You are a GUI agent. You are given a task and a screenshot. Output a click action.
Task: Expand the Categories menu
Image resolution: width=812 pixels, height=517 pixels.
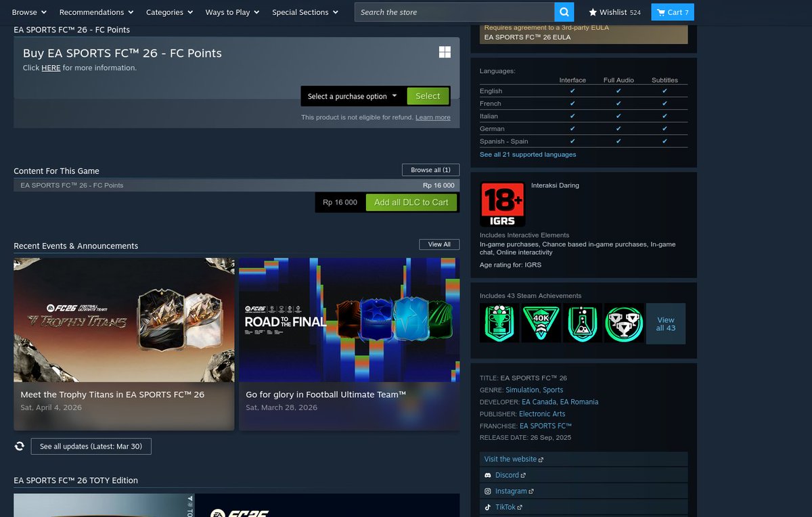coord(169,12)
